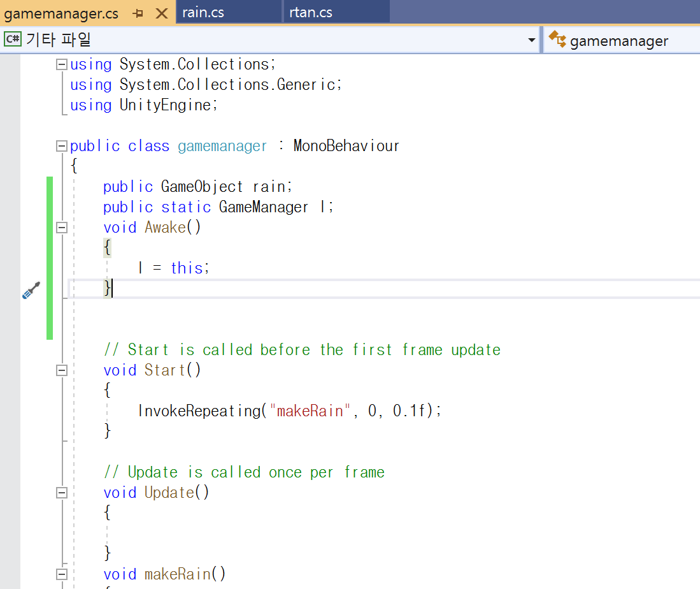Click the class icon beside gamemanager
Image resolution: width=700 pixels, height=589 pixels.
point(557,39)
